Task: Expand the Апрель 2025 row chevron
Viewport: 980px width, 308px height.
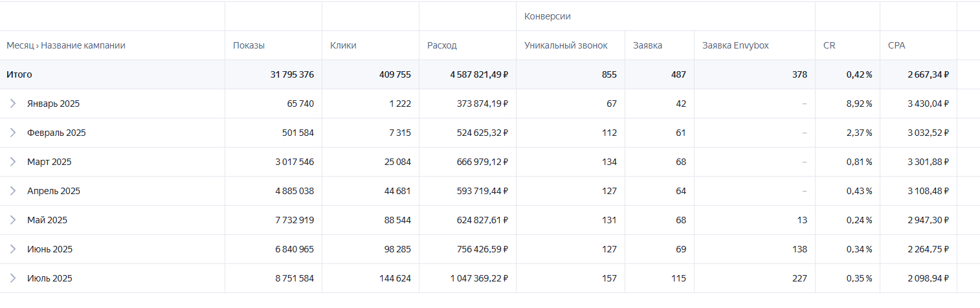Action: (x=13, y=191)
